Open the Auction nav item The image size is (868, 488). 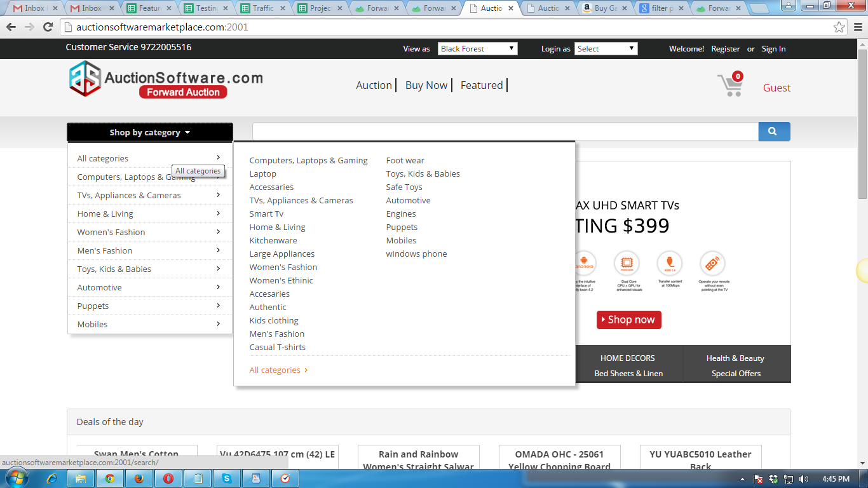[x=374, y=85]
